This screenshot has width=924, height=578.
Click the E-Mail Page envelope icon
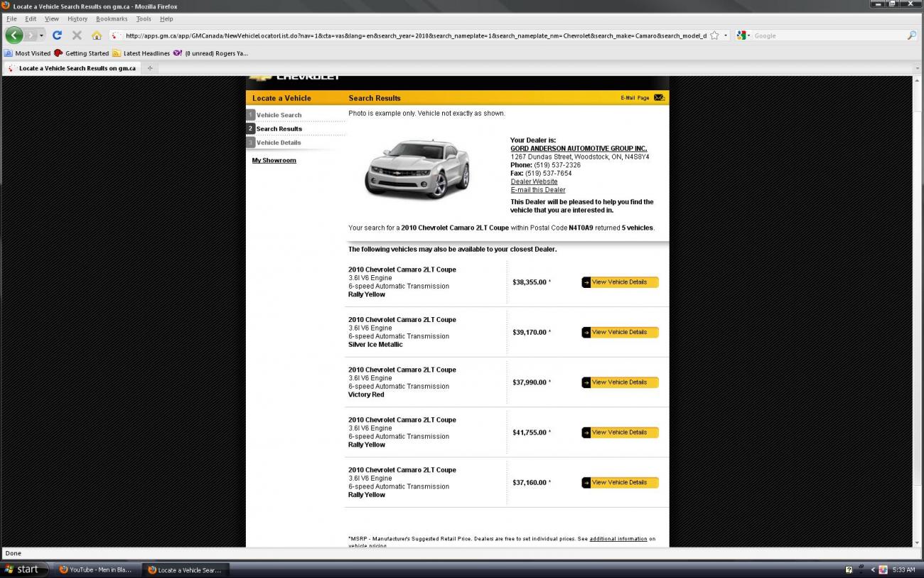coord(659,98)
